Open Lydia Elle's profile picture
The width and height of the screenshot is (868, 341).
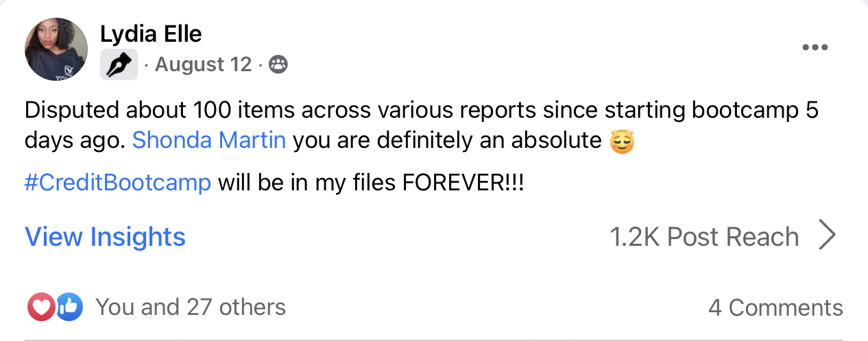pos(56,49)
